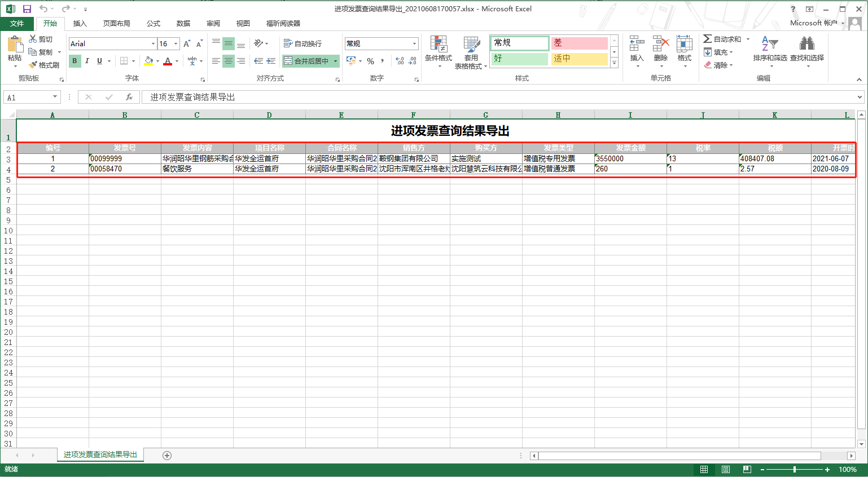Screen dimensions: 868x477
Task: Expand the formula bar
Action: [860, 97]
